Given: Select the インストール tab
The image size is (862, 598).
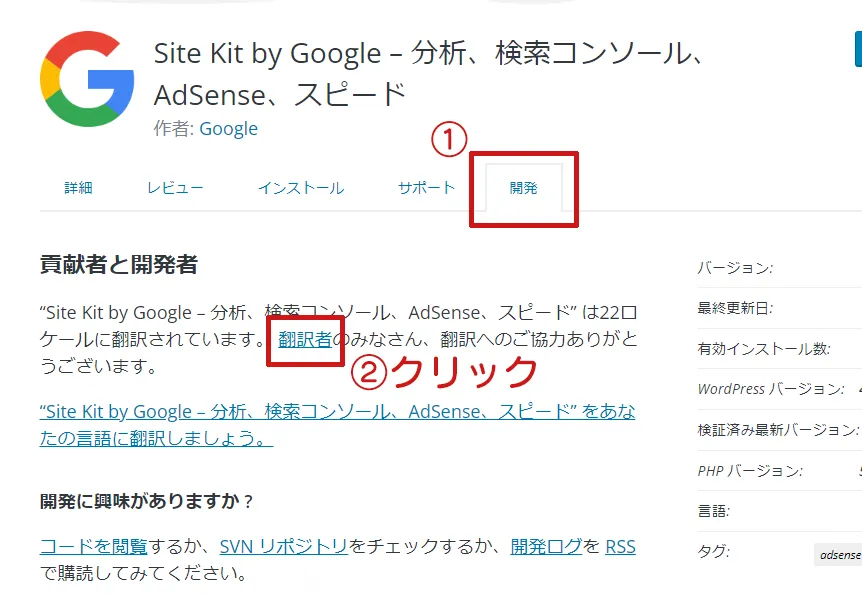Looking at the screenshot, I should click(300, 188).
